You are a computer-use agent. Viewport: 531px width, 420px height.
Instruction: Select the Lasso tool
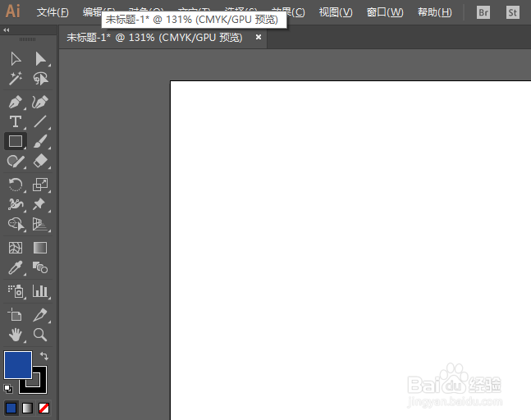point(41,79)
